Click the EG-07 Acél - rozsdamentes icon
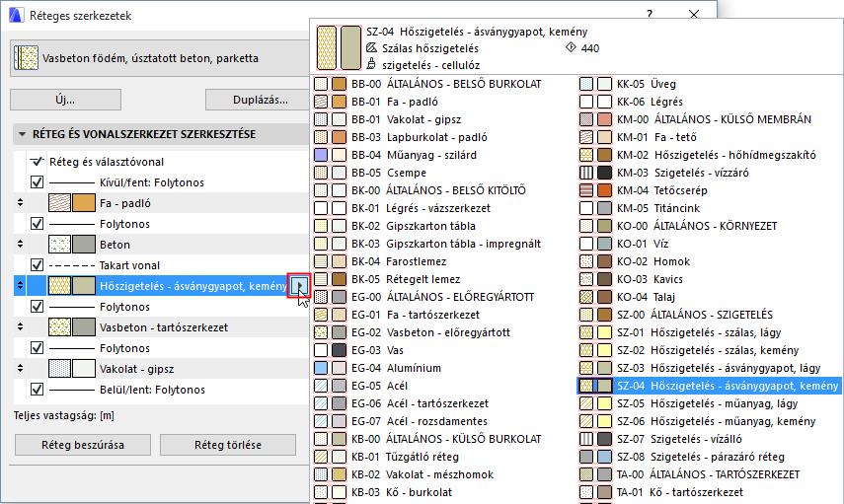Screen dimensions: 844x504 pos(330,421)
